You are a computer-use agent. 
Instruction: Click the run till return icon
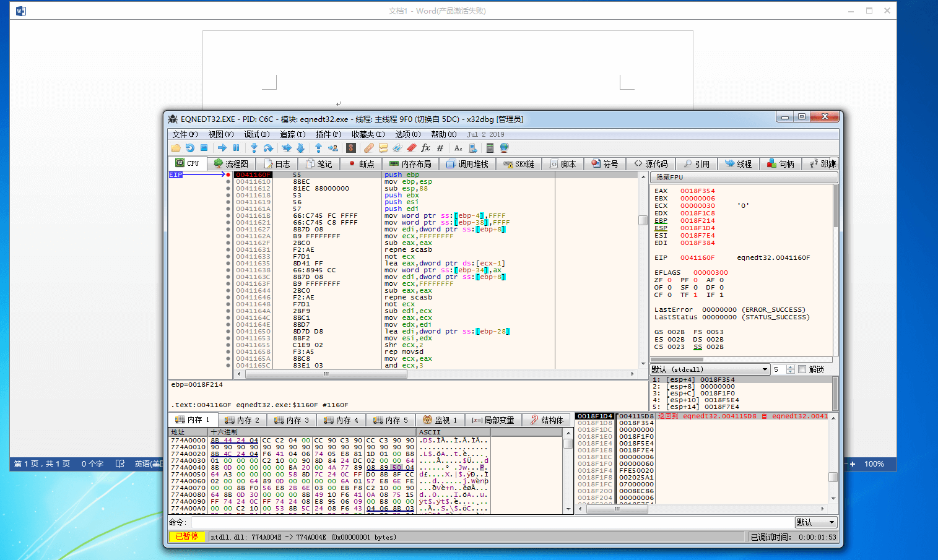(318, 148)
